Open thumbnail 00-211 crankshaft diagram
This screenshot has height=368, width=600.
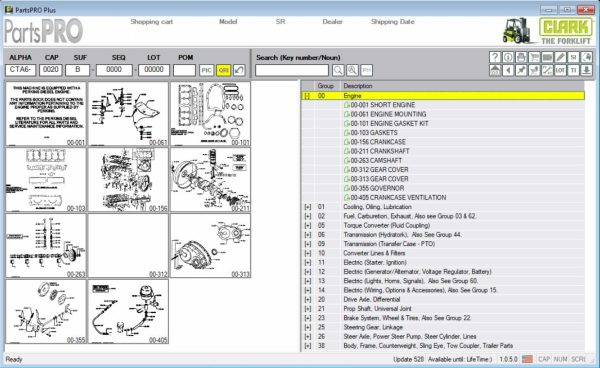210,180
